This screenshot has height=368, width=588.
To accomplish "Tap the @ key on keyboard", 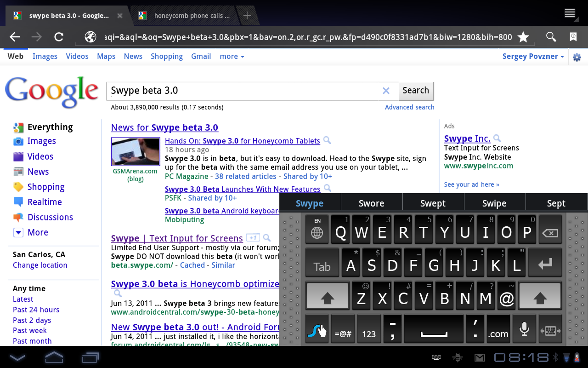I will tap(506, 296).
